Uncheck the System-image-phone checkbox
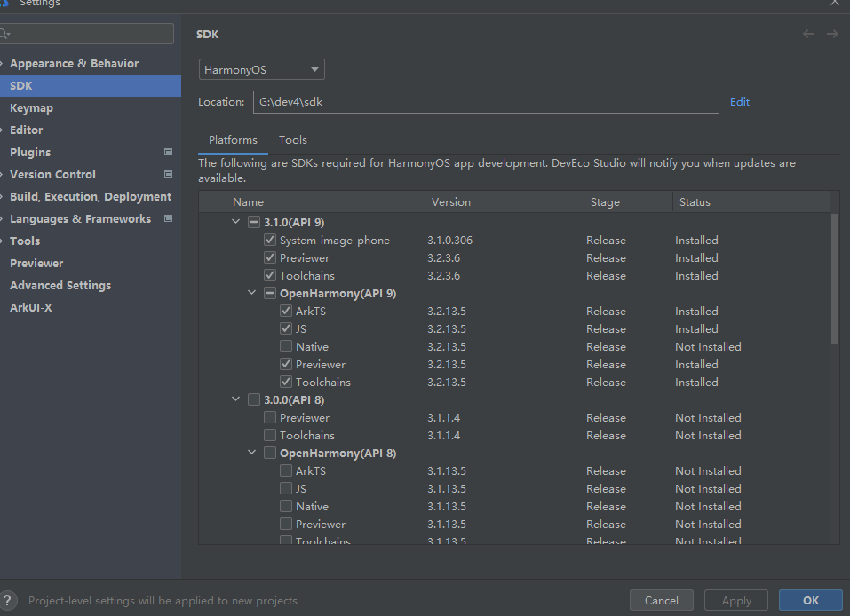Image resolution: width=850 pixels, height=616 pixels. (x=270, y=240)
